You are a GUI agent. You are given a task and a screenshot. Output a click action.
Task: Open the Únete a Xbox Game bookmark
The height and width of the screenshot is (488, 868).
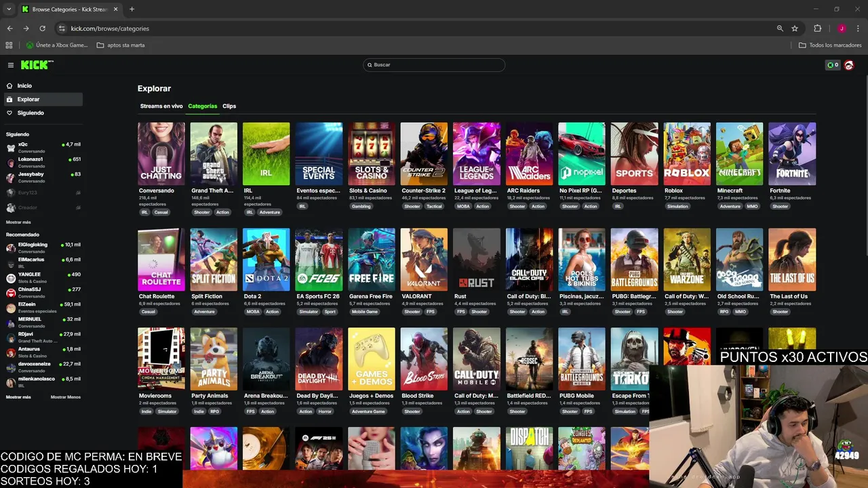57,45
